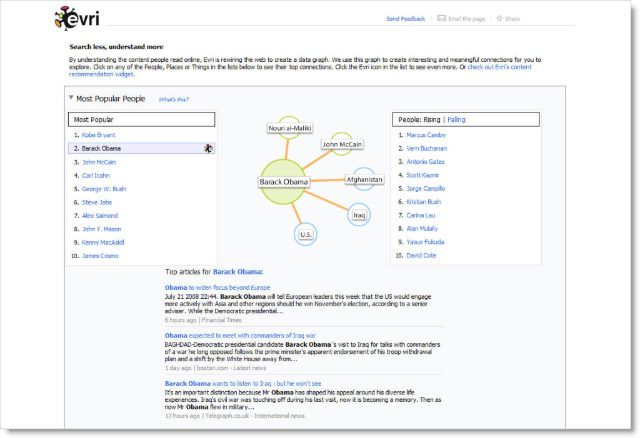
Task: Switch People list to Rising
Action: (x=432, y=120)
